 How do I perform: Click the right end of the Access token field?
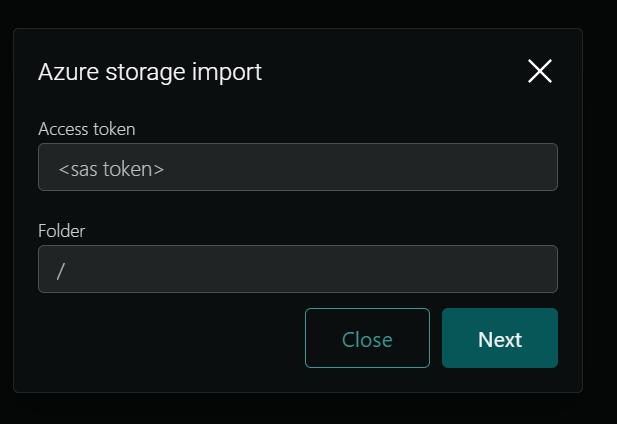[535, 168]
